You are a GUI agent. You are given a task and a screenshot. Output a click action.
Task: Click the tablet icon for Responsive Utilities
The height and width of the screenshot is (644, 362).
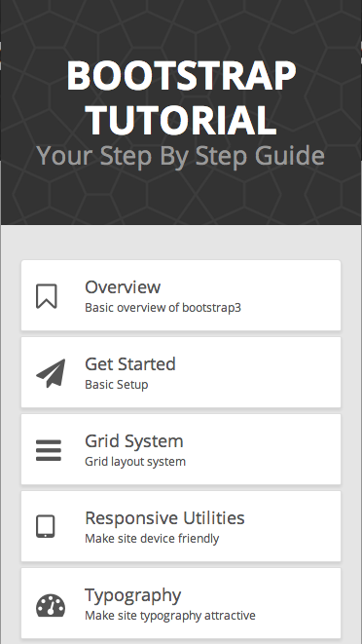45,526
